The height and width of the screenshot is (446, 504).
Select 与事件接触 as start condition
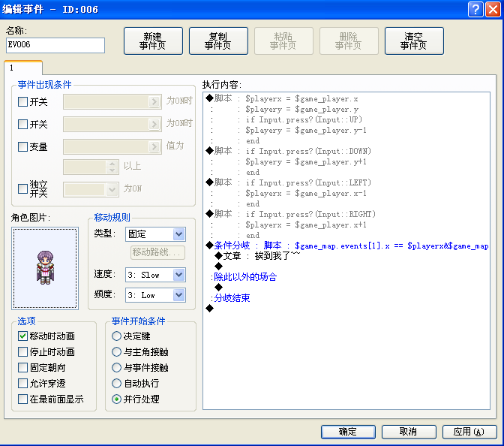tap(116, 367)
